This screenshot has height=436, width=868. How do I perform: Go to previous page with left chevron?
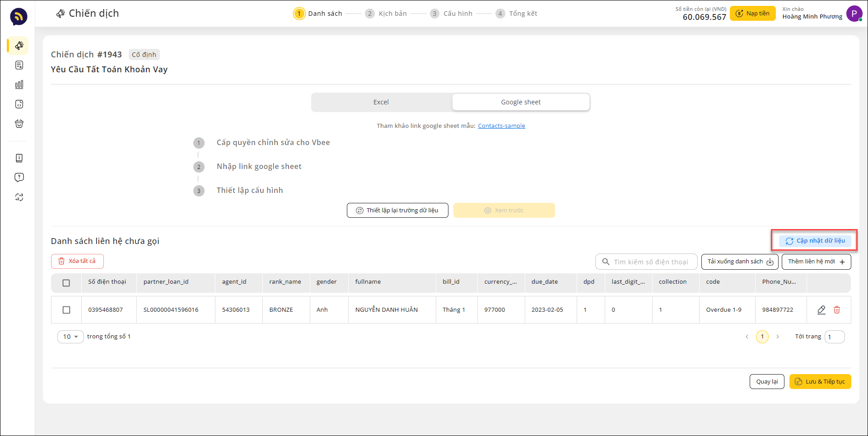747,337
